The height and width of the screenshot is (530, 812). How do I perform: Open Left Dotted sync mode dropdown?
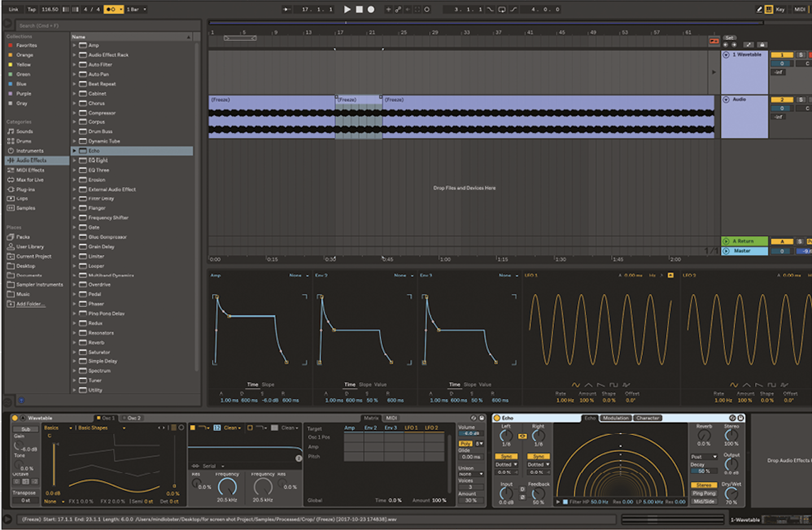point(507,464)
